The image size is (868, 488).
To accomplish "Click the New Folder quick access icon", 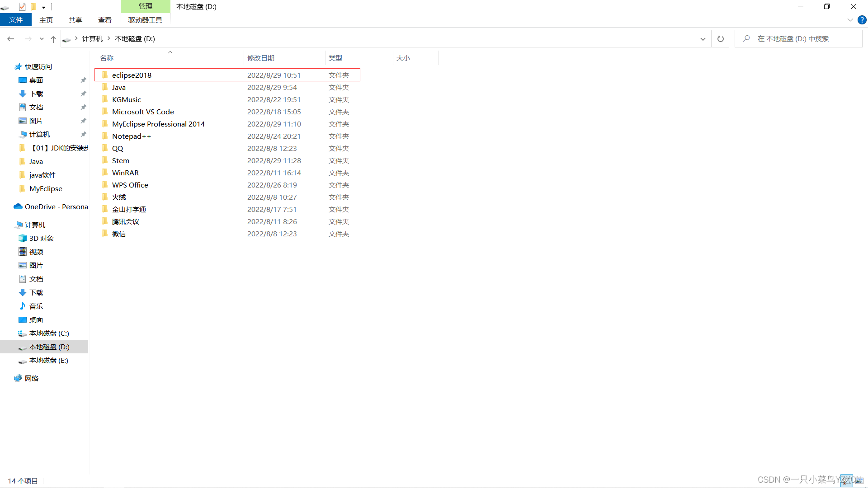I will tap(33, 6).
